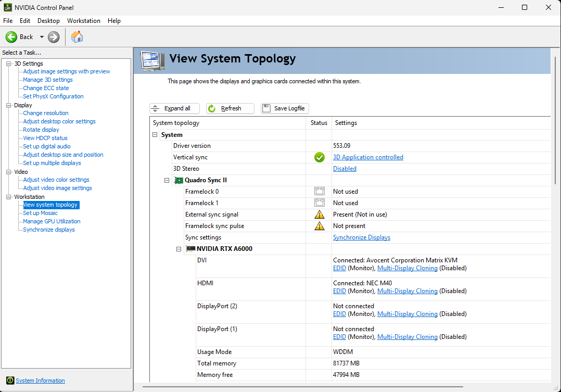
Task: Click the Framelock 1 status icon
Action: tap(319, 203)
